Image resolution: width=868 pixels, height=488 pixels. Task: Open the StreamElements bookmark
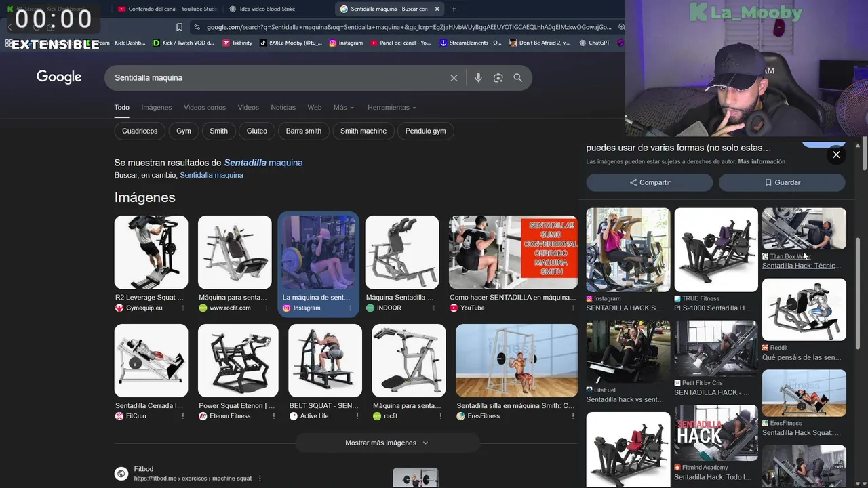pos(471,43)
